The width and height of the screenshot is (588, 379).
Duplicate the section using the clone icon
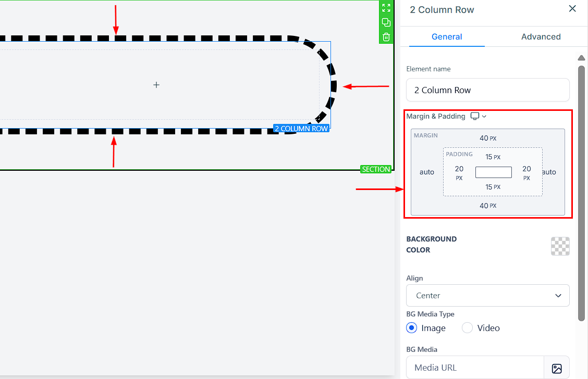[386, 22]
